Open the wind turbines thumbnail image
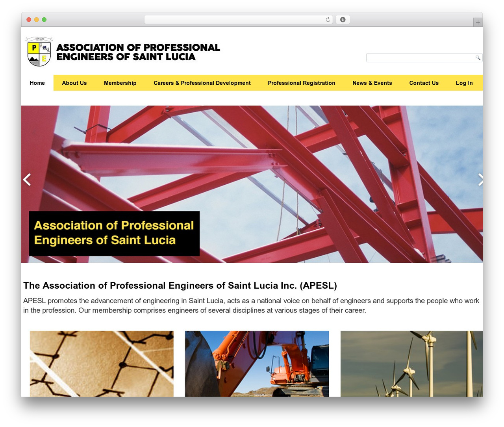The height and width of the screenshot is (427, 504). [411, 364]
